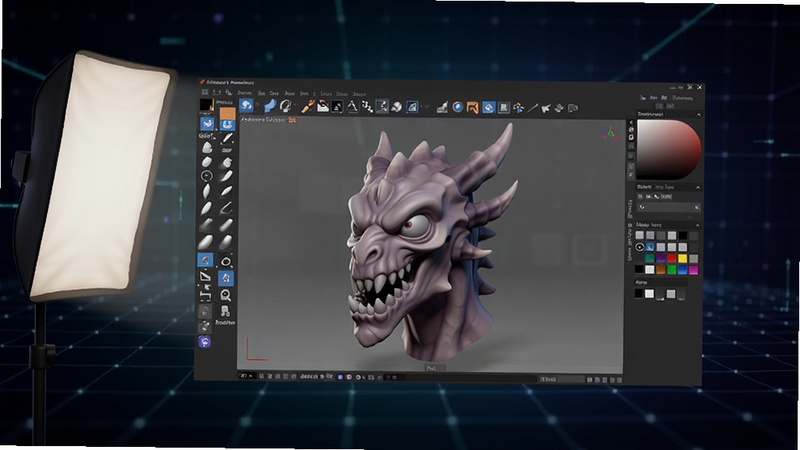Collapse the middle panel using its chevron
800x450 pixels.
(697, 188)
